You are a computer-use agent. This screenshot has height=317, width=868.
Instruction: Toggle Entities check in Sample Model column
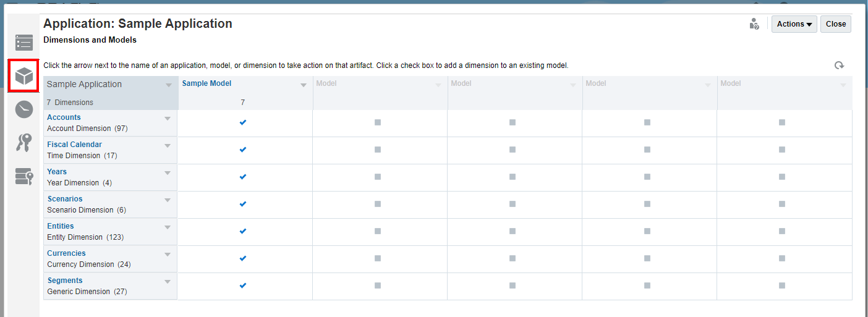(x=243, y=231)
